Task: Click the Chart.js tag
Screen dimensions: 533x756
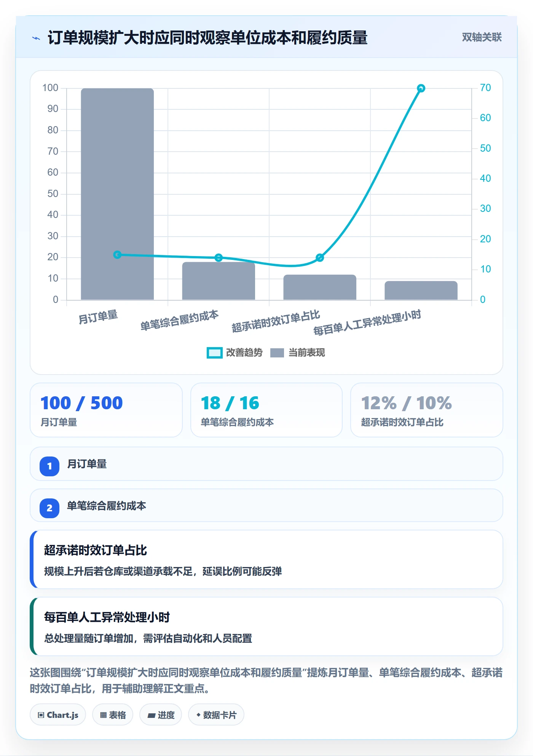Action: (x=58, y=715)
